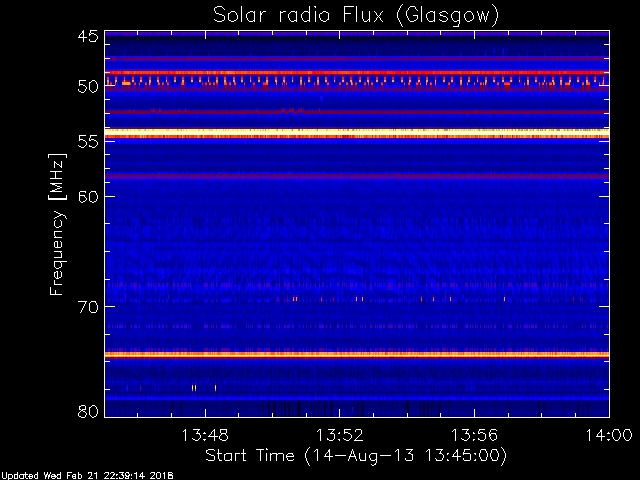Click the 45 MHz frequency tick label

[x=87, y=36]
